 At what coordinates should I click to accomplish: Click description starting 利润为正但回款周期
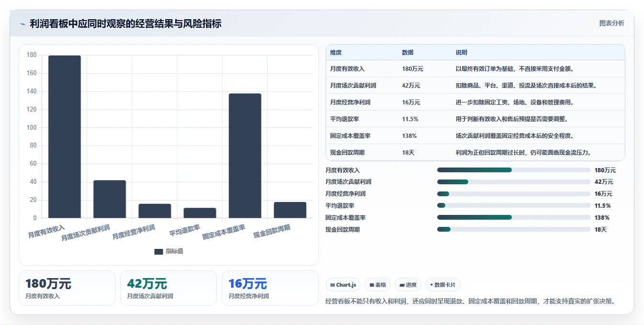tap(523, 153)
